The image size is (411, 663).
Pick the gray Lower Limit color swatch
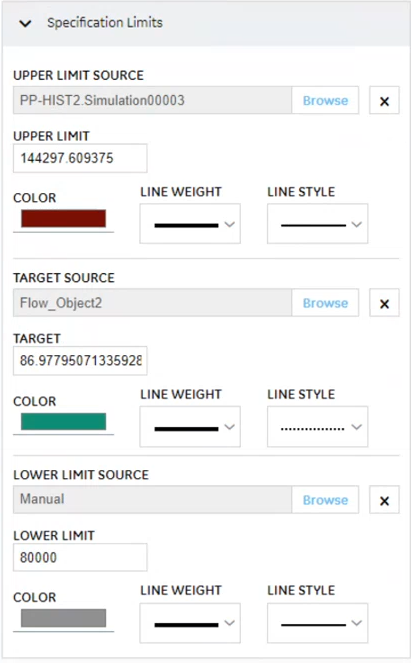pos(63,618)
